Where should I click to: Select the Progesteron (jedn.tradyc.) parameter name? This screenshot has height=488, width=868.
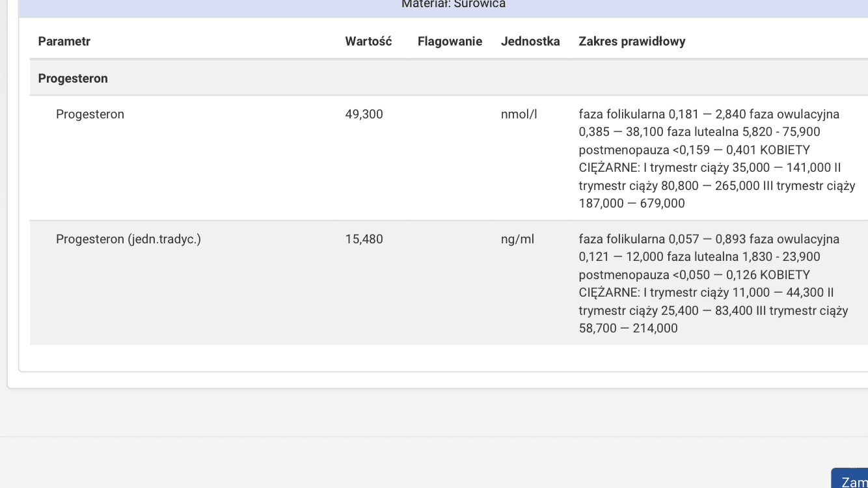coord(128,239)
